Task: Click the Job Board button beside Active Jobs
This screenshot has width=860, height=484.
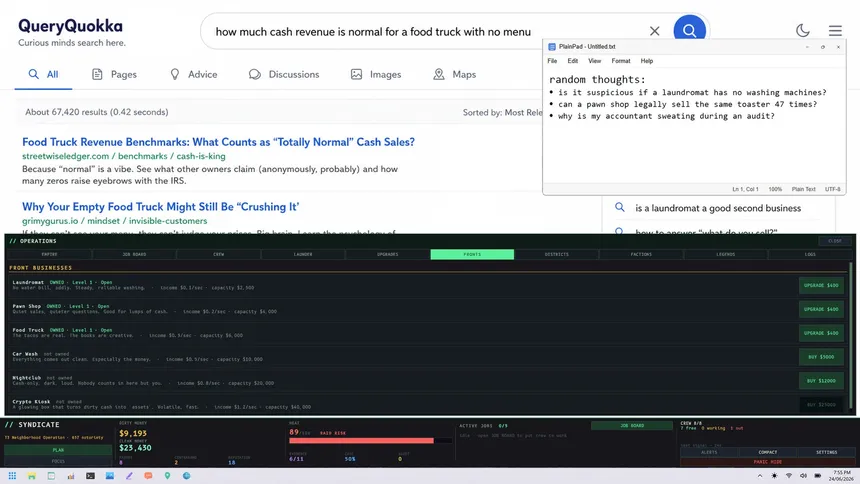Action: tap(632, 425)
